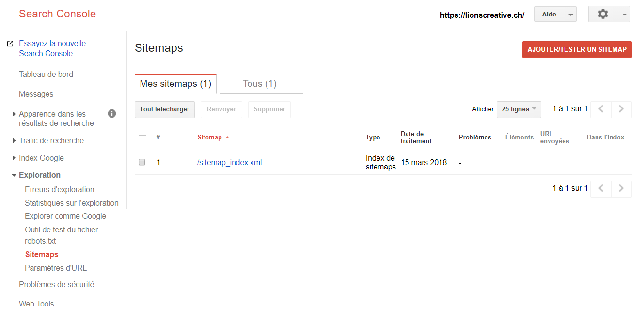Check the select-all checkbox in table header
644x321 pixels.
[x=142, y=132]
